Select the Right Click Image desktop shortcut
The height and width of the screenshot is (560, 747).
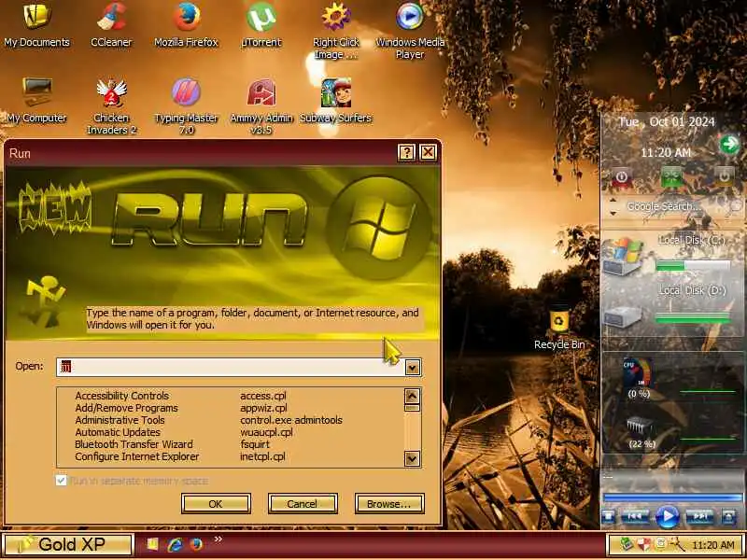click(x=336, y=31)
